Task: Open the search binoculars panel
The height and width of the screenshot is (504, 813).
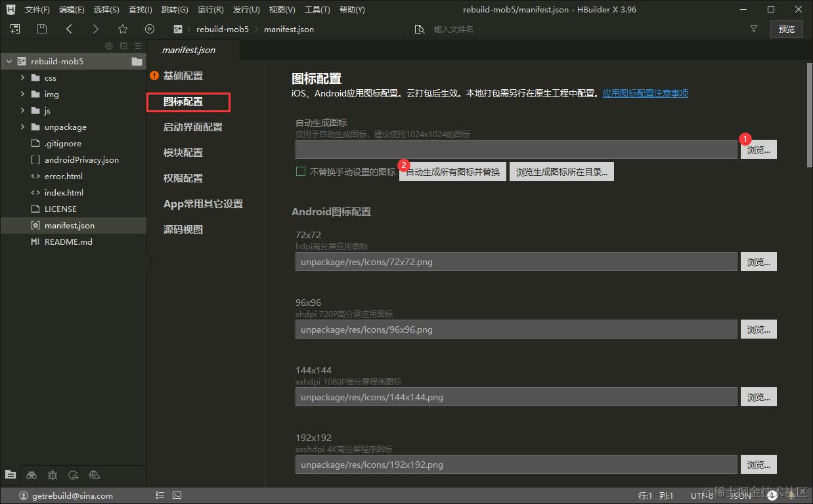Action: click(x=32, y=475)
